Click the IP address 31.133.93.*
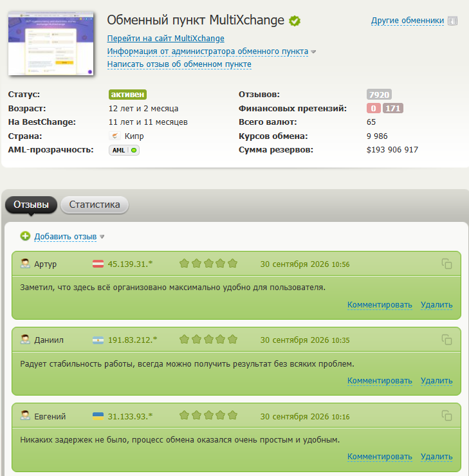This screenshot has height=476, width=469. click(x=130, y=416)
